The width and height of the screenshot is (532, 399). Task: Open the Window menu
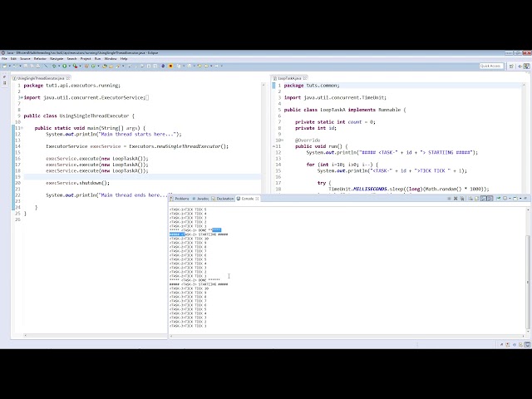pyautogui.click(x=111, y=59)
